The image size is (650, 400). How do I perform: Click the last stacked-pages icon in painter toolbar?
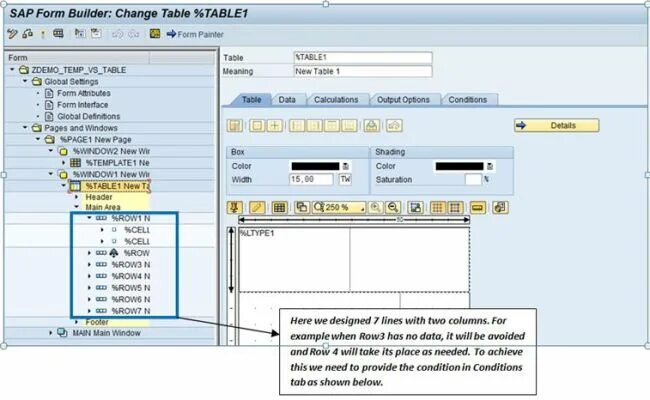pos(500,207)
